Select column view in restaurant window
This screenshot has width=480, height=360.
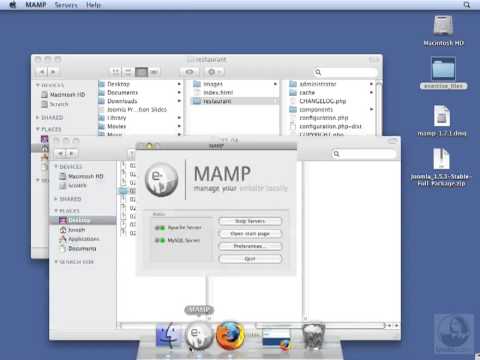[141, 72]
